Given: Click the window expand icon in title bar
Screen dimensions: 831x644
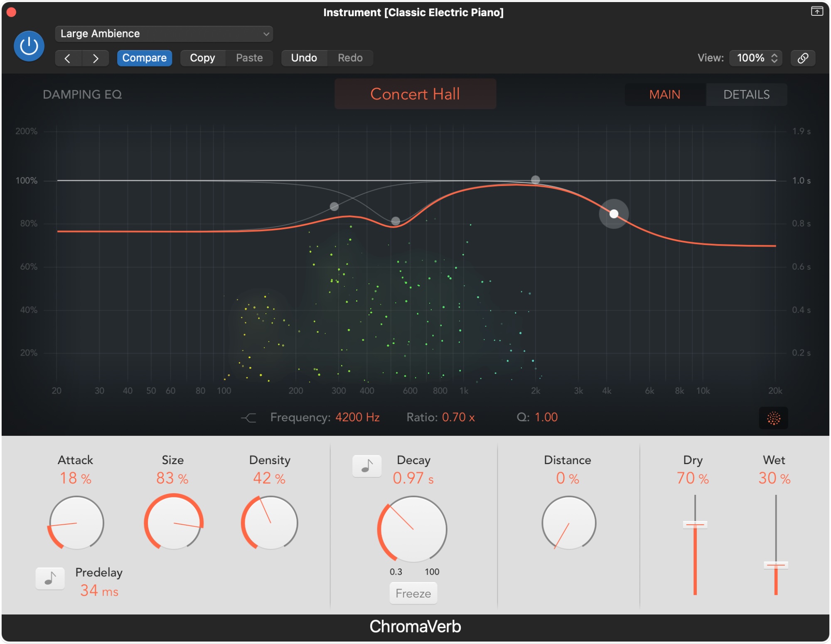Looking at the screenshot, I should [x=817, y=11].
